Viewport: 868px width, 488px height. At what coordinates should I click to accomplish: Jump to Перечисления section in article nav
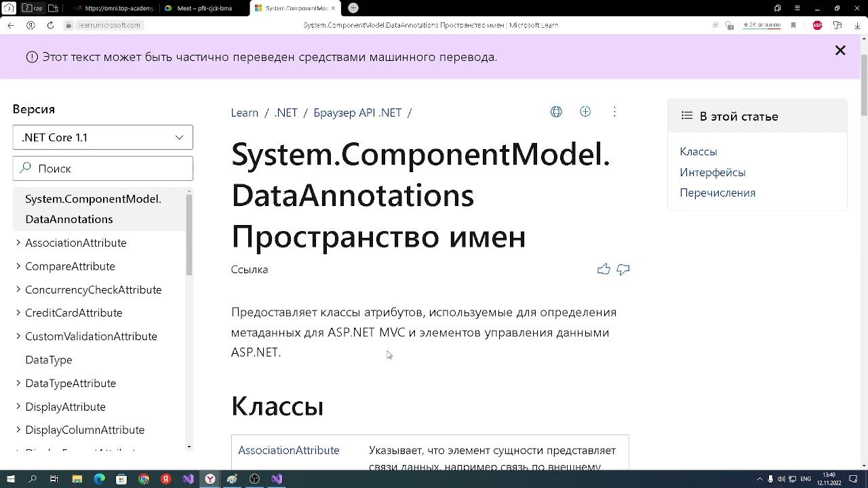[717, 192]
